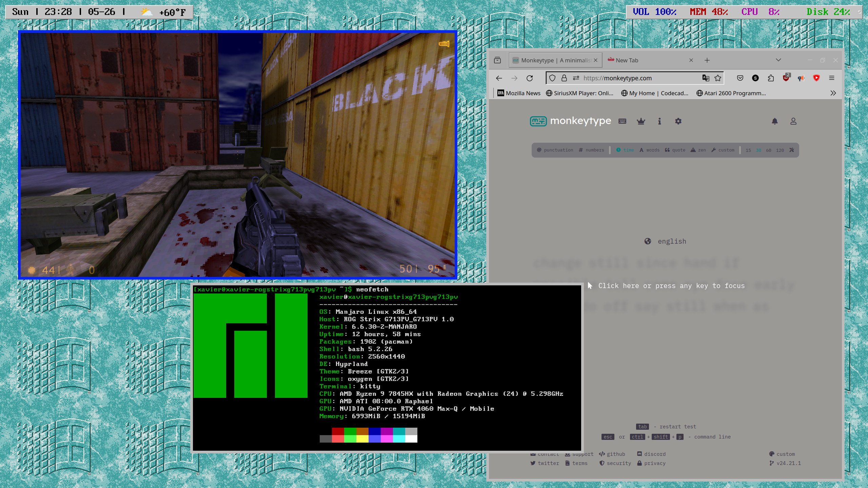View the Monkeytype leaderboards crown
Viewport: 868px width, 488px height.
coord(641,121)
